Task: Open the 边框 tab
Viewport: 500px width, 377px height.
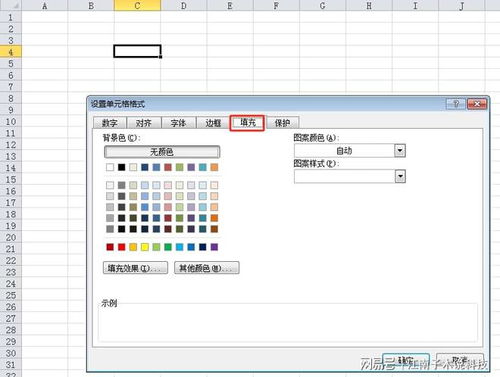Action: point(213,123)
